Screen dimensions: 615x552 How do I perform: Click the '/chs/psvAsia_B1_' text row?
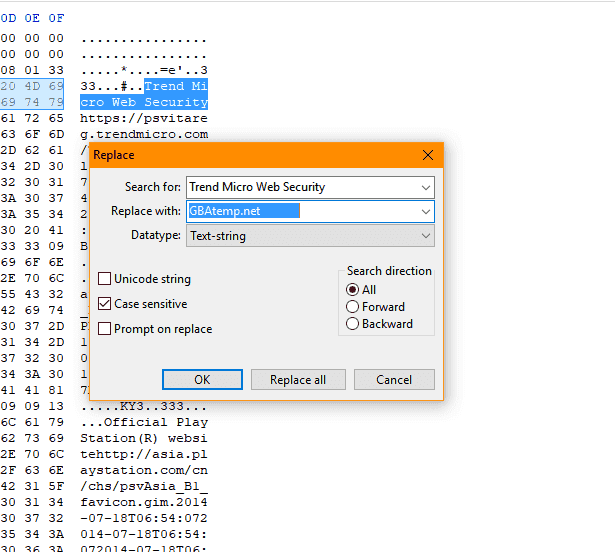(x=144, y=486)
